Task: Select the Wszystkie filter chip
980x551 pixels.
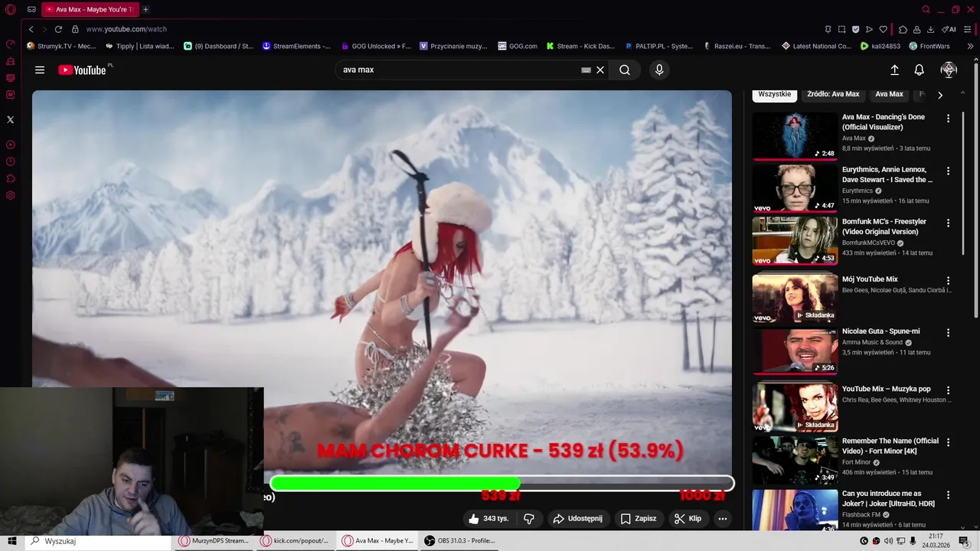Action: pos(775,94)
